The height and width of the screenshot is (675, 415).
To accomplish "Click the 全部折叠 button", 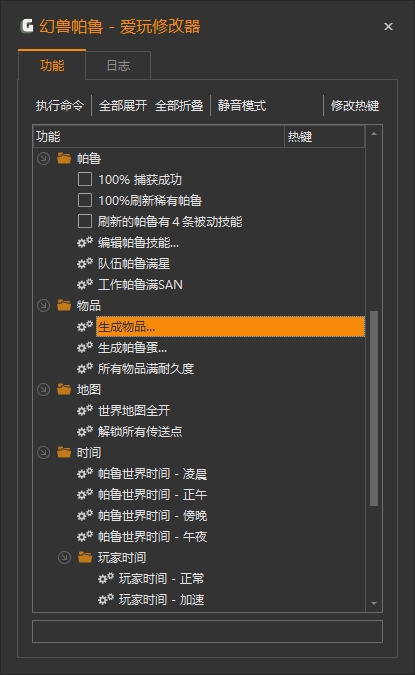I will click(x=179, y=105).
